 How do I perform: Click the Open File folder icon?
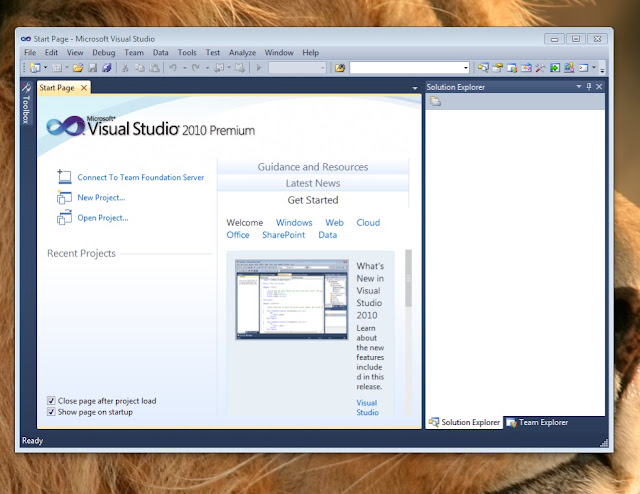tap(78, 68)
